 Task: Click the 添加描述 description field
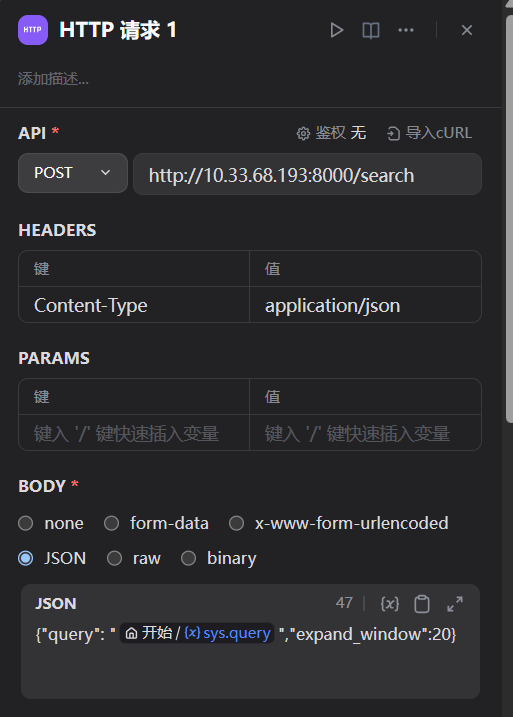pos(53,79)
